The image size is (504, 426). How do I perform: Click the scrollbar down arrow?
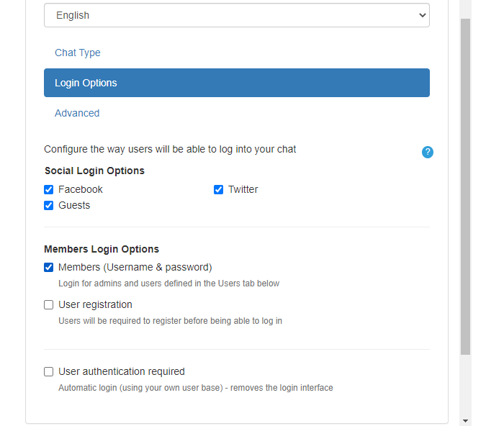pos(465,420)
